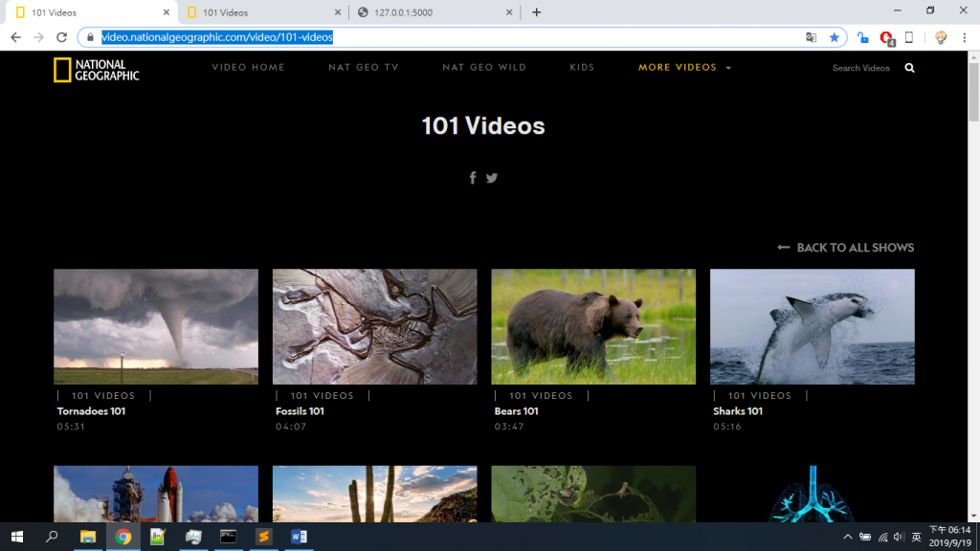
Task: Click the 04:07 duration text
Action: 291,427
